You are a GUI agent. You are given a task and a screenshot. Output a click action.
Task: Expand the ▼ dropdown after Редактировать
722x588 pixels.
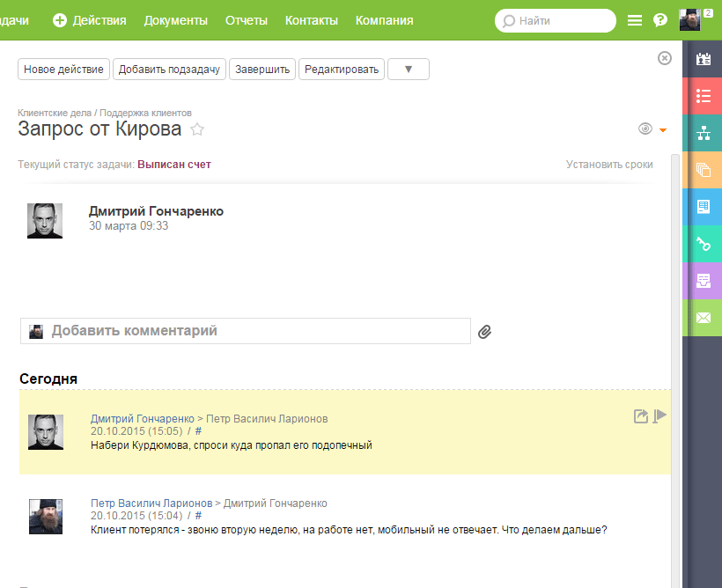click(408, 70)
